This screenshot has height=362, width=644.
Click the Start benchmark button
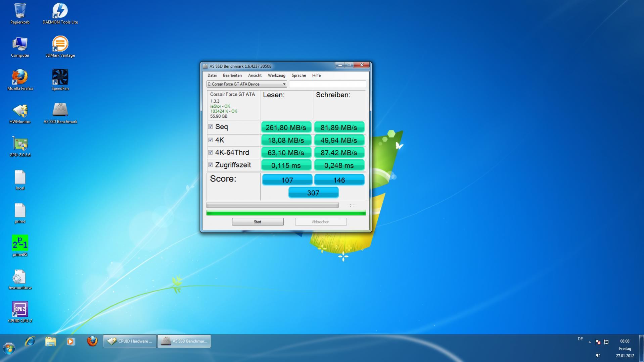(258, 222)
